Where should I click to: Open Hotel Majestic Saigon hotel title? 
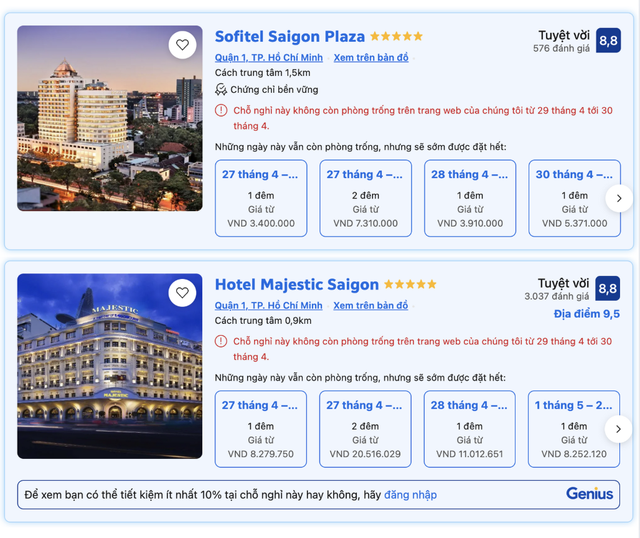click(x=297, y=284)
